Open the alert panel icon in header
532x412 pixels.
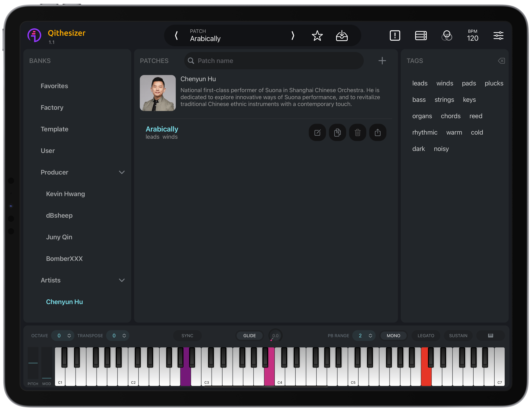click(395, 36)
